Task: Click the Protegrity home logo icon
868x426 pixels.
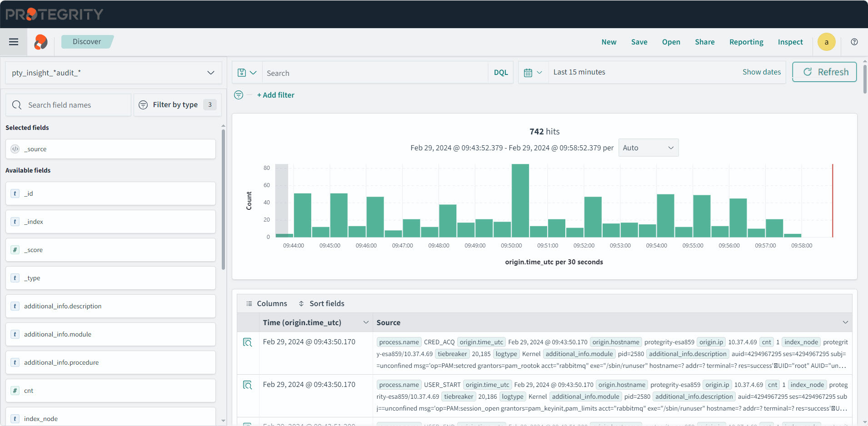Action: coord(41,42)
